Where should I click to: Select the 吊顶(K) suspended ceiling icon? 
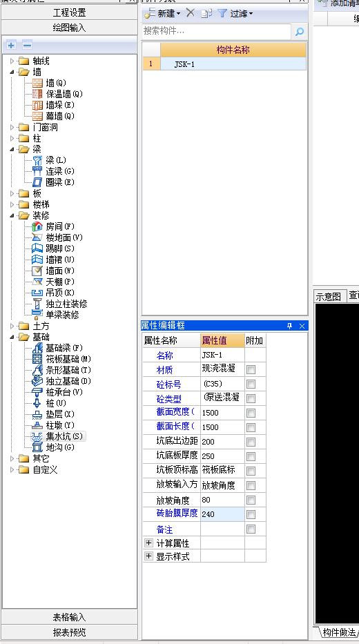[37, 293]
